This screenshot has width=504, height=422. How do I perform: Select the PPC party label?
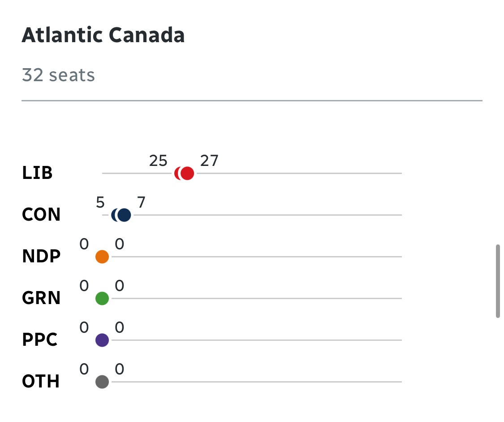40,339
